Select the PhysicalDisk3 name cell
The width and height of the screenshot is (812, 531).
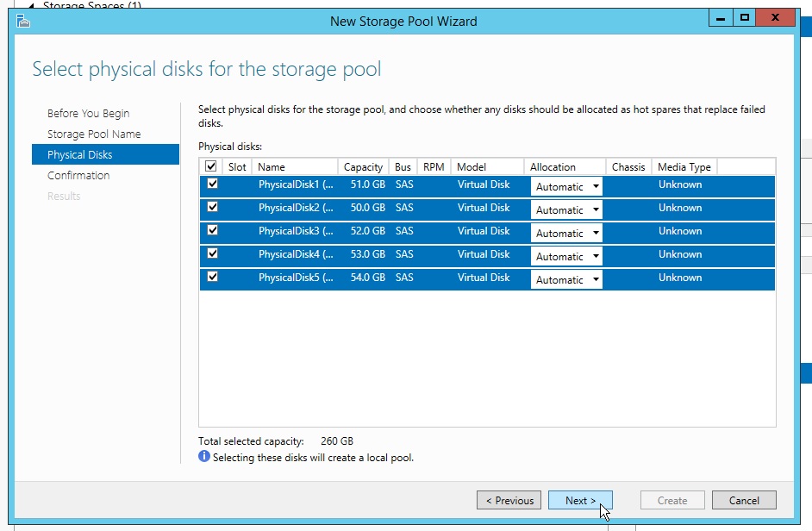(296, 231)
